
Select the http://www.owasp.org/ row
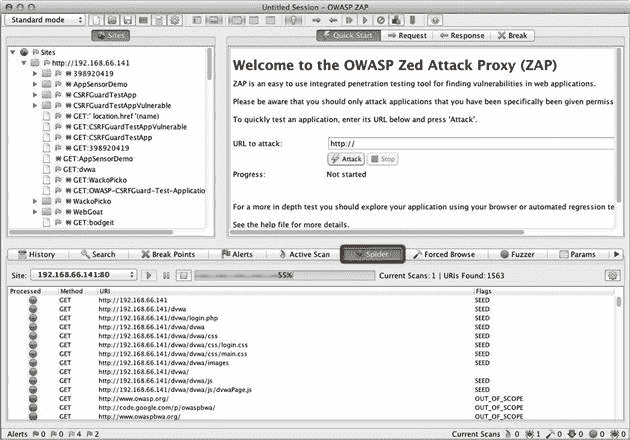(311, 399)
